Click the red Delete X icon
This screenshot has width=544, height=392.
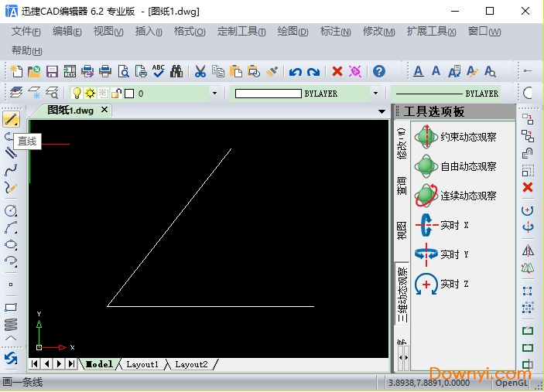coord(337,71)
